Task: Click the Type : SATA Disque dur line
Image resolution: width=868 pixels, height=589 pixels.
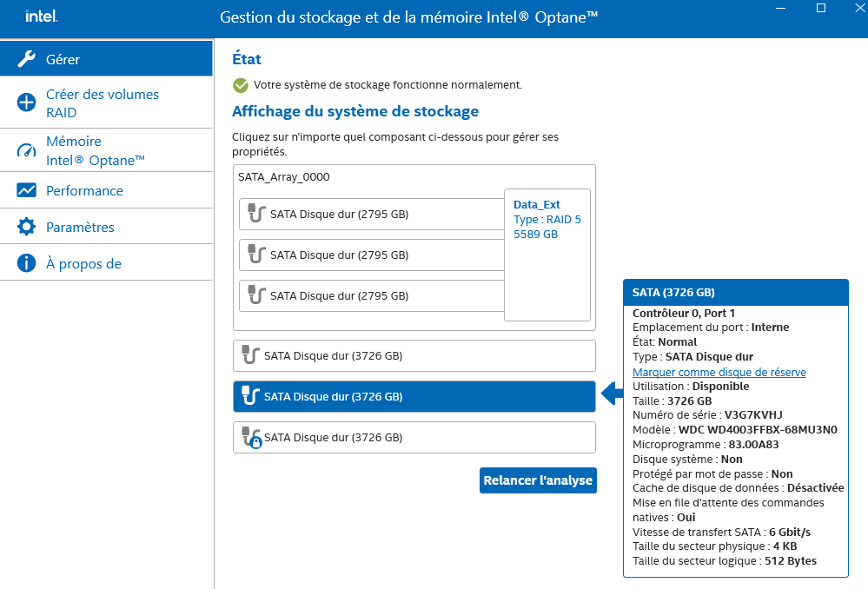Action: click(693, 357)
